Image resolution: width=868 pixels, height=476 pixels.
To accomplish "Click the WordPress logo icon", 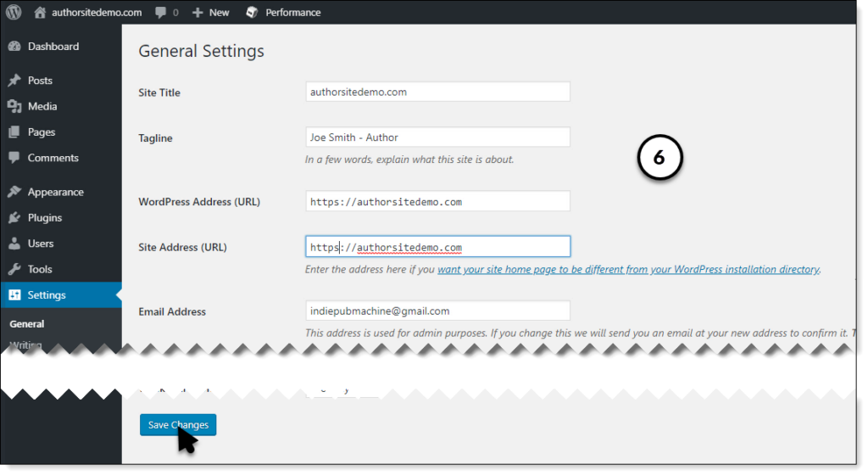I will [x=14, y=12].
